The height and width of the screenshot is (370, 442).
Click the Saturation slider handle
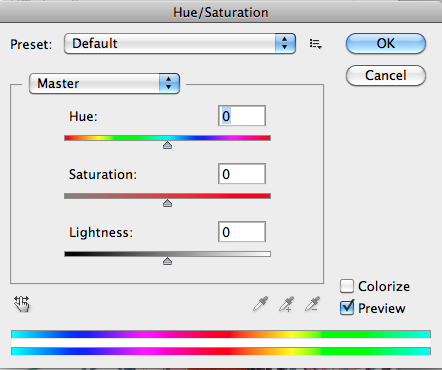point(167,203)
